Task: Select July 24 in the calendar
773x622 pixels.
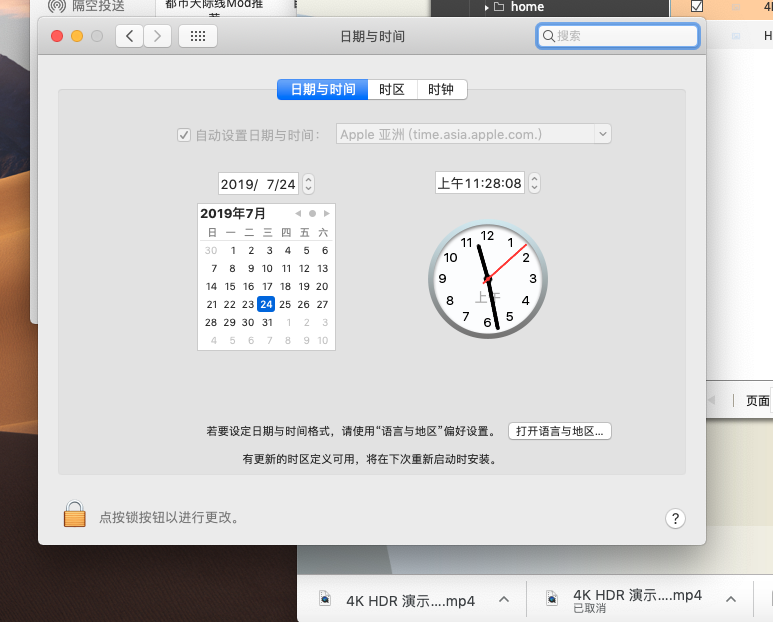Action: (x=266, y=304)
